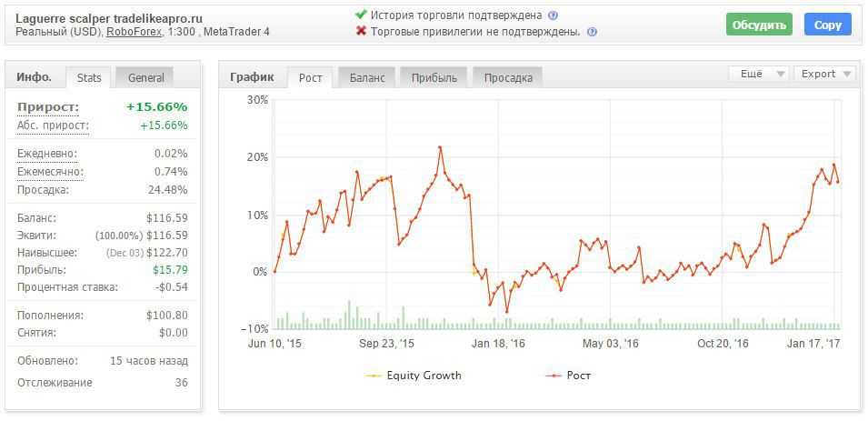Image resolution: width=868 pixels, height=421 pixels.
Task: Open the RoboForex broker link
Action: point(132,32)
